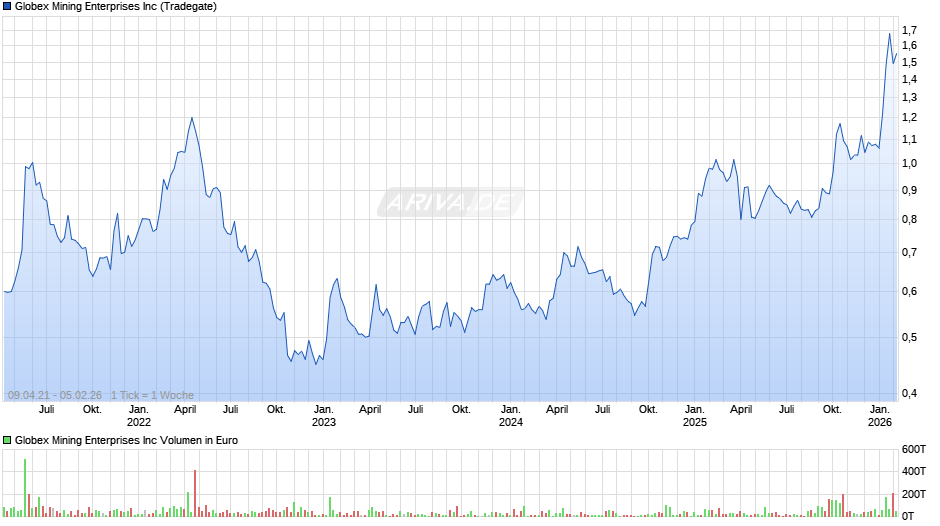Click the 400T volume axis label

click(914, 471)
